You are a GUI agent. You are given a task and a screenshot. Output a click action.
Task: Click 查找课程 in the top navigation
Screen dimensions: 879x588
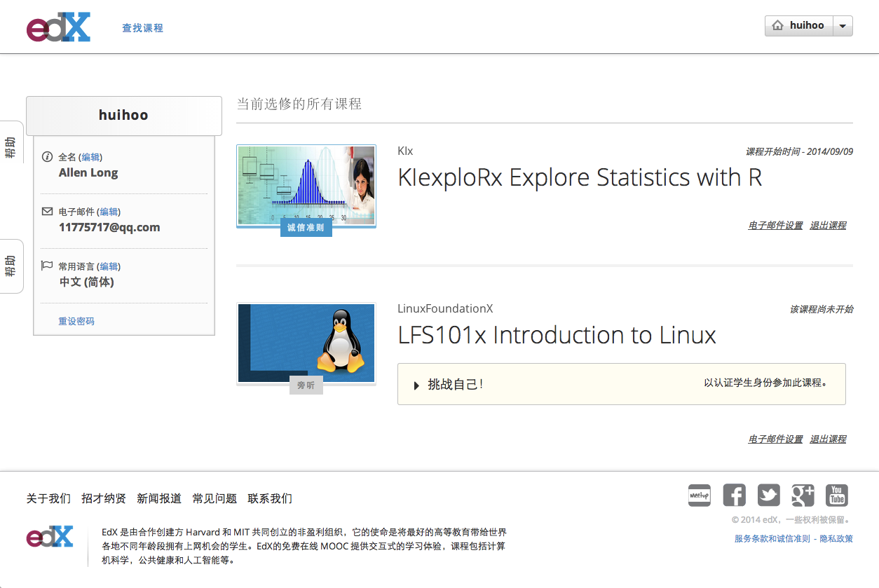click(x=142, y=28)
